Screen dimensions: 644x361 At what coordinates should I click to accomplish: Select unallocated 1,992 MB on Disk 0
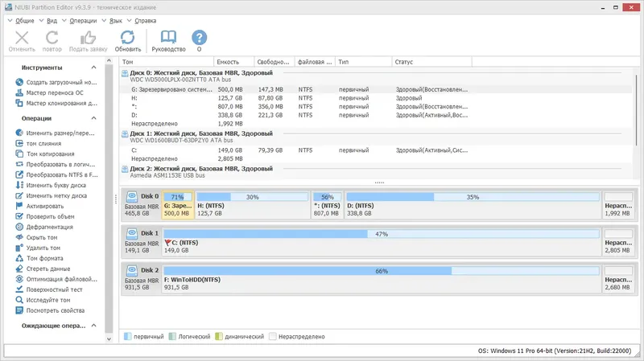click(x=618, y=205)
